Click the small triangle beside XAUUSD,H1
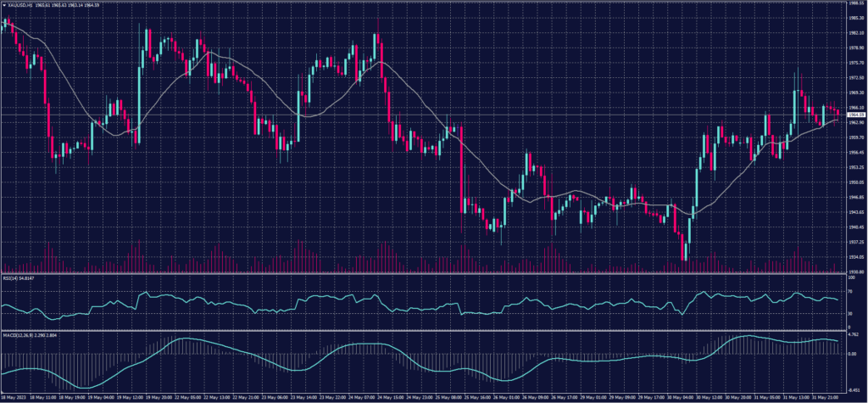The image size is (868, 403). click(x=3, y=5)
